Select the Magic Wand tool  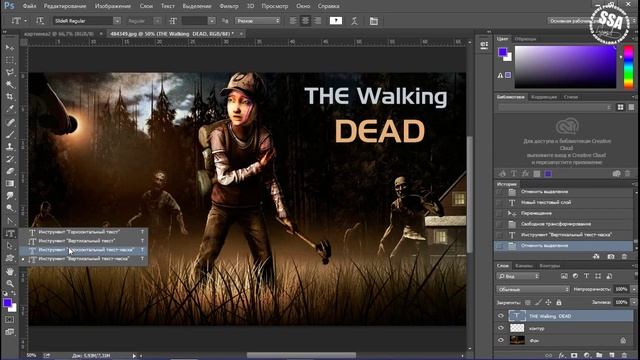10,84
